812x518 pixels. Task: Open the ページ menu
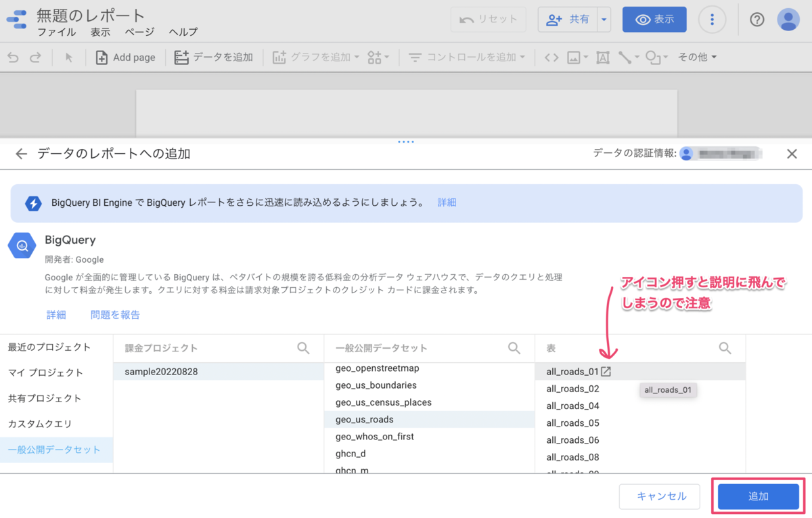(x=139, y=32)
